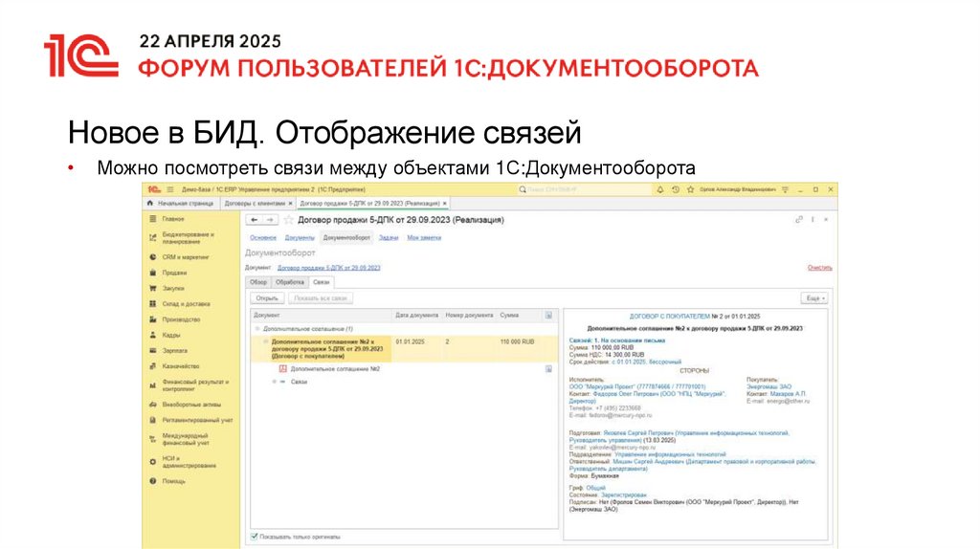The image size is (980, 549).
Task: Close Договоры с клиентами tab
Action: point(290,204)
